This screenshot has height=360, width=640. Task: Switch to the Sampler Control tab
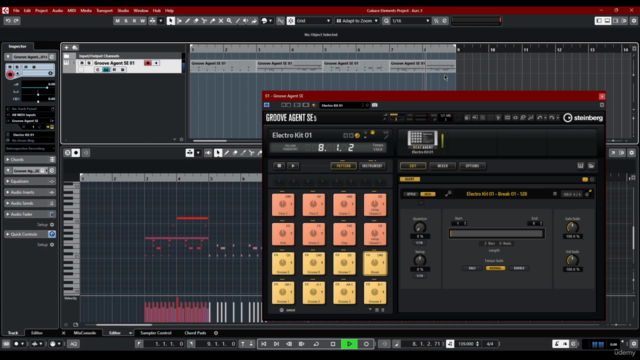156,333
